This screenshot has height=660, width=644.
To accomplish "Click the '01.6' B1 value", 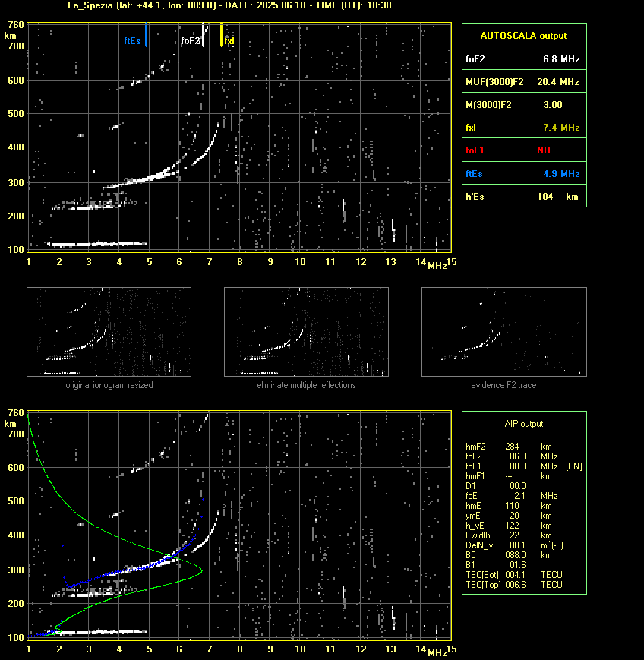I will point(518,565).
